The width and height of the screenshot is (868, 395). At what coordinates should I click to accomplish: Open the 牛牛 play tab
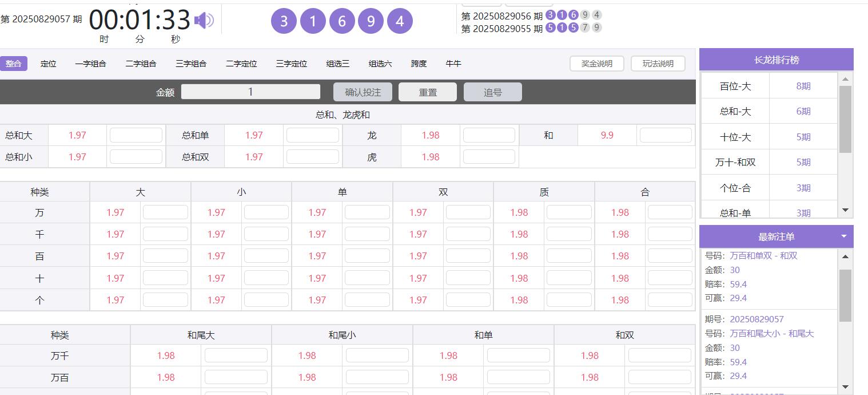(453, 64)
